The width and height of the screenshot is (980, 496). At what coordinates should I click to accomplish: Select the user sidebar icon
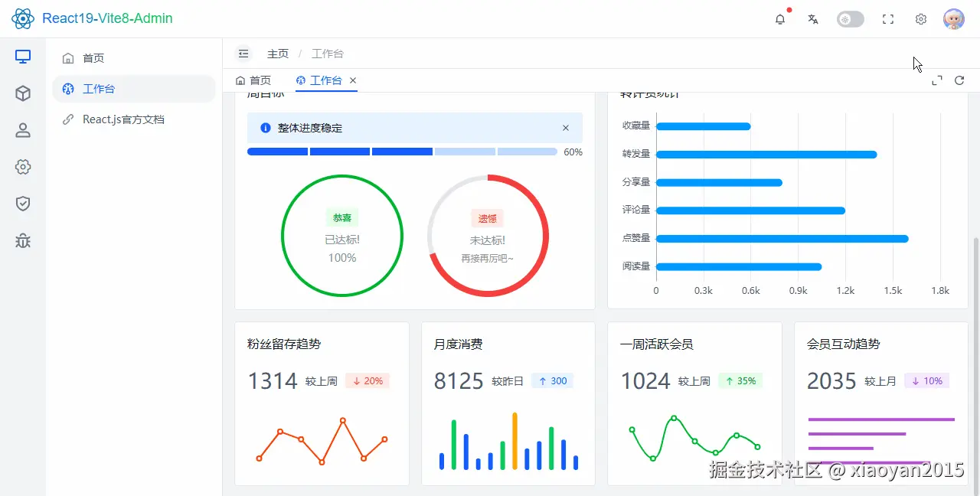(23, 130)
